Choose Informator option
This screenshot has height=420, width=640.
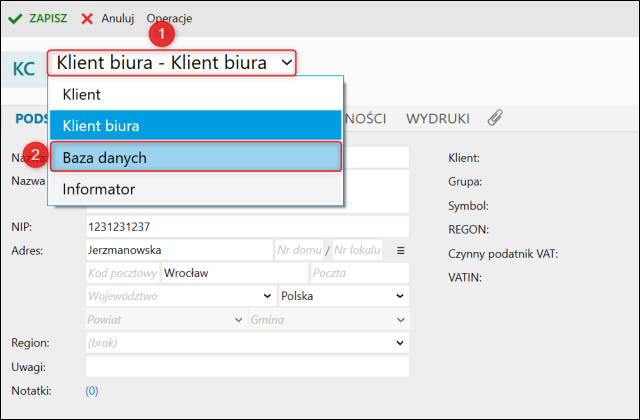[x=196, y=189]
